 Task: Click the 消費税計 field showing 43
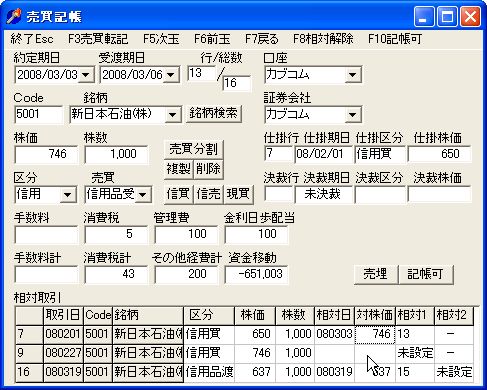coord(116,275)
